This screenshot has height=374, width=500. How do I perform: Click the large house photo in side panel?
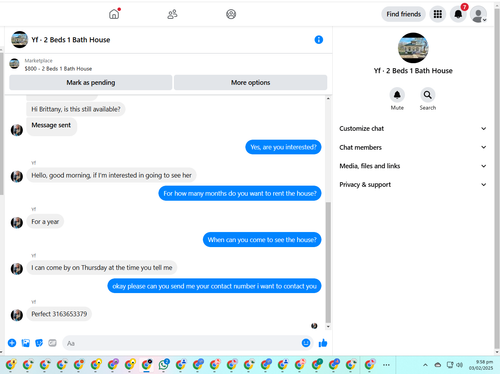(413, 48)
